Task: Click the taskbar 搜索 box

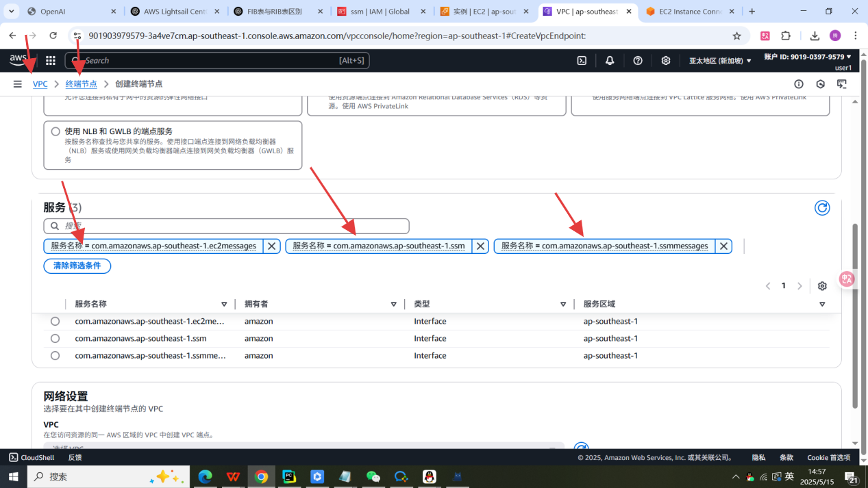Action: (108, 476)
